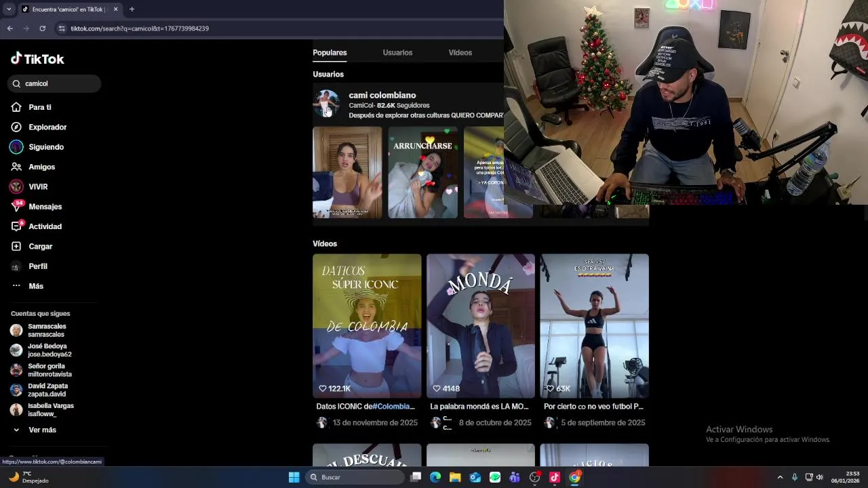The width and height of the screenshot is (868, 488).
Task: Open ARRUNCHARSE video thumbnail
Action: [x=422, y=172]
